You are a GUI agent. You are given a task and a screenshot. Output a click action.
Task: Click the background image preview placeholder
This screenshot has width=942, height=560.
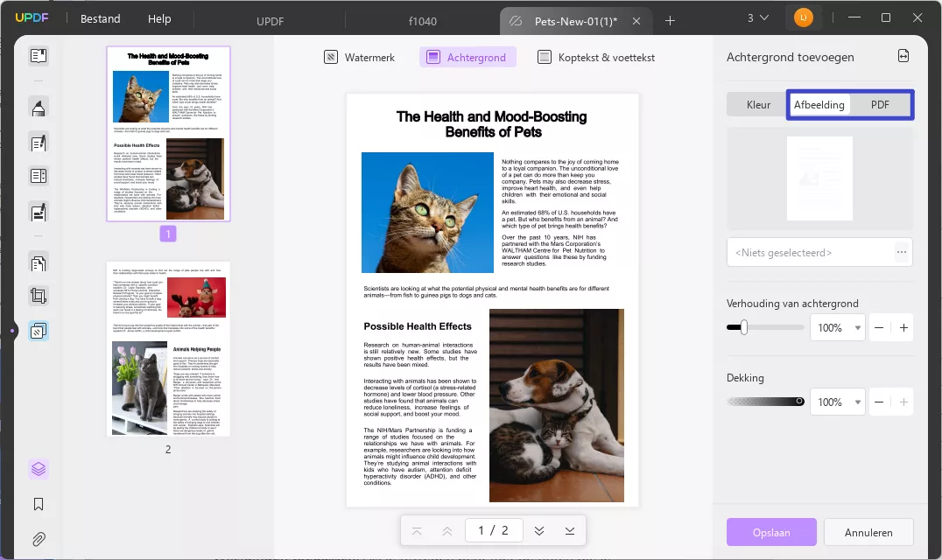[x=819, y=178]
